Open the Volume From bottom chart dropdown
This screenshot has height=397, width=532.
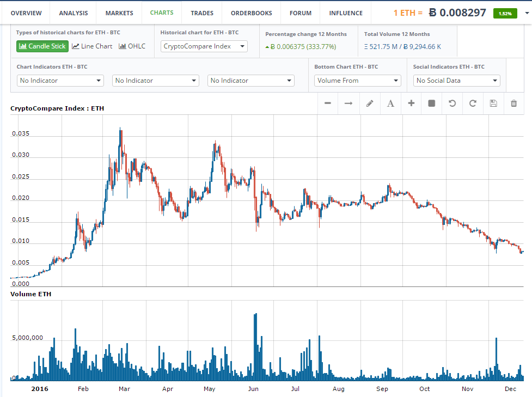point(358,81)
